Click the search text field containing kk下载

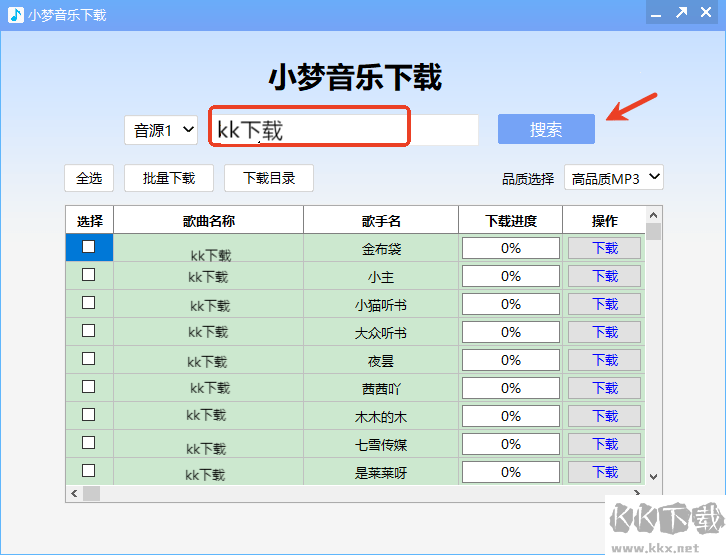(x=310, y=129)
